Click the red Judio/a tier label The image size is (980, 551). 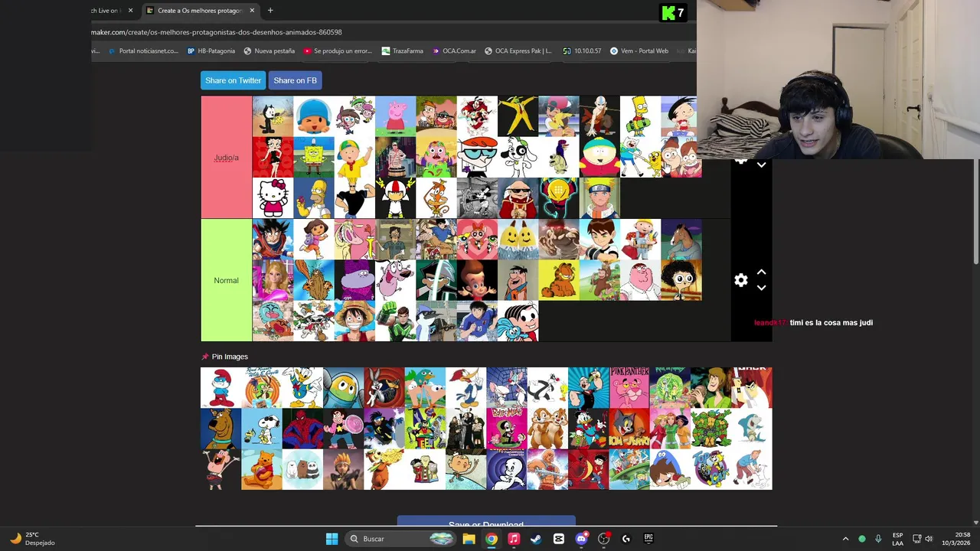pyautogui.click(x=226, y=158)
